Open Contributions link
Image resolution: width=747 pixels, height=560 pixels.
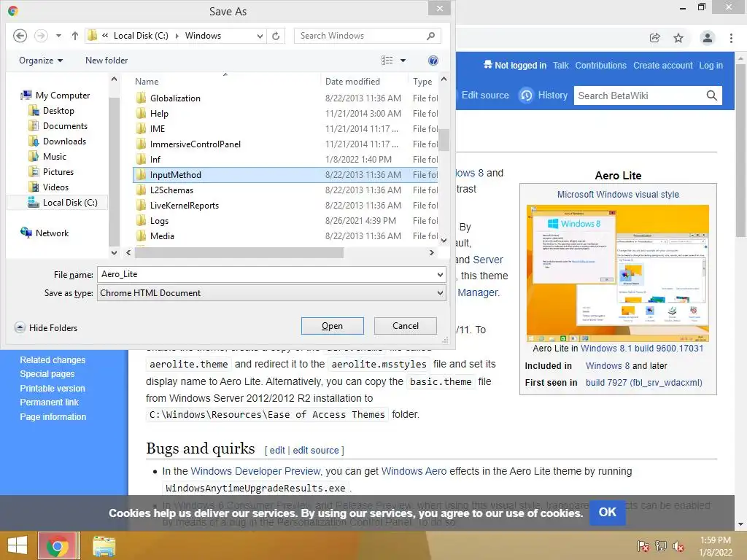(601, 65)
